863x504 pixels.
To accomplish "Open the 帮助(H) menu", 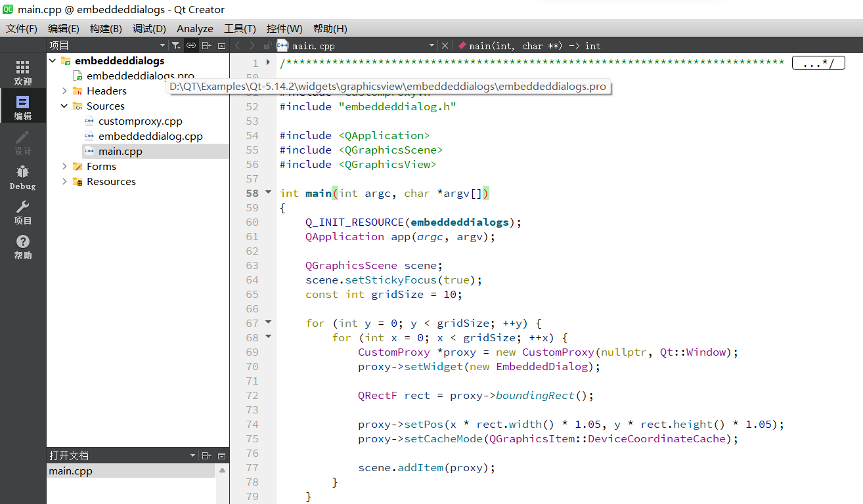I will 330,28.
